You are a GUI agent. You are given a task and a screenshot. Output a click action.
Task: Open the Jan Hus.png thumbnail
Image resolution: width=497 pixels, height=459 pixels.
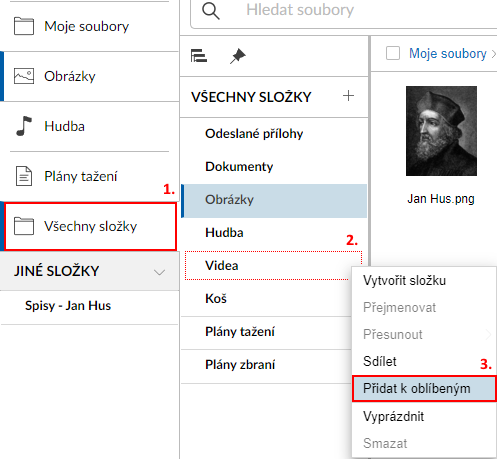441,131
